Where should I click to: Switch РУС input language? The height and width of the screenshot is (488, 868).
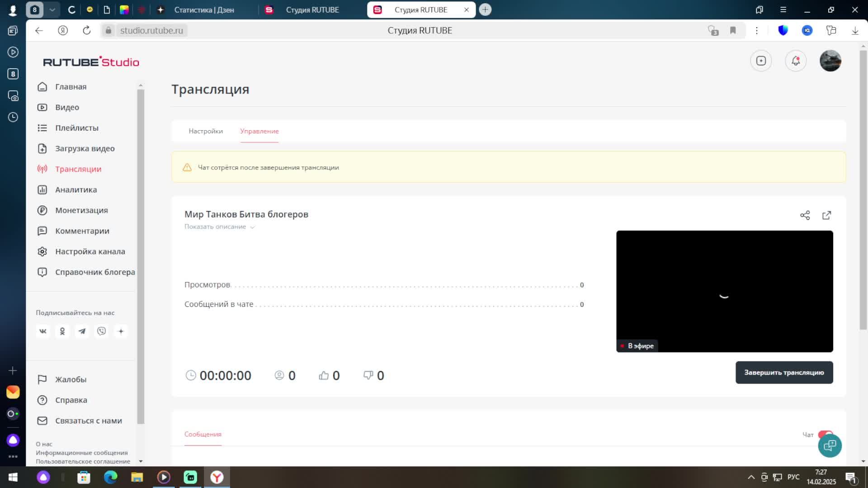pyautogui.click(x=793, y=477)
